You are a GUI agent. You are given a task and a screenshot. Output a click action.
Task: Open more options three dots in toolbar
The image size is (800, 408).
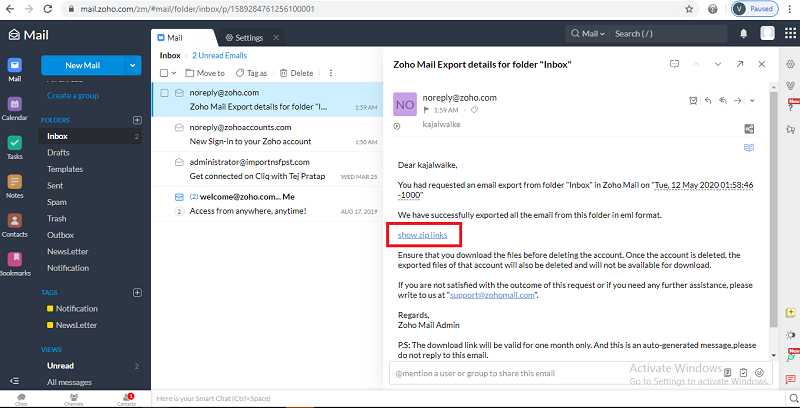[x=331, y=73]
